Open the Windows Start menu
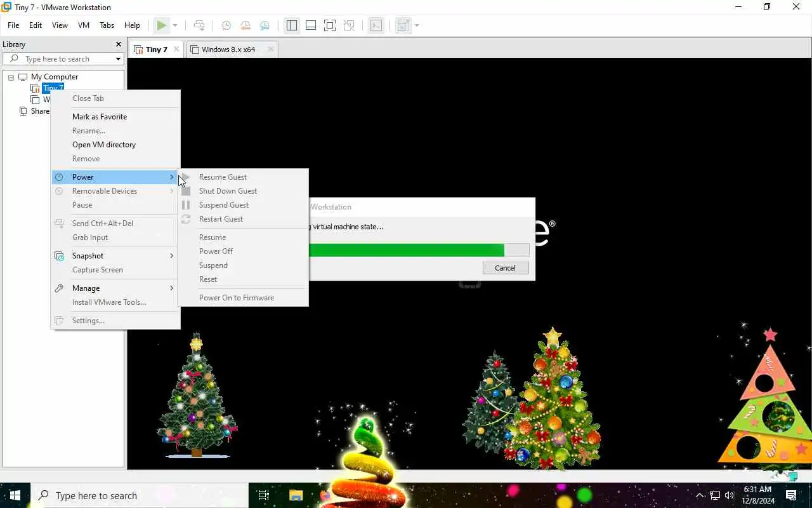The width and height of the screenshot is (812, 508). click(15, 495)
